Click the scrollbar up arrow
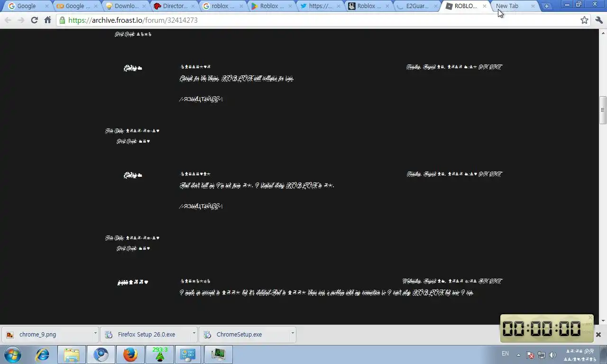607x364 pixels. coord(603,32)
